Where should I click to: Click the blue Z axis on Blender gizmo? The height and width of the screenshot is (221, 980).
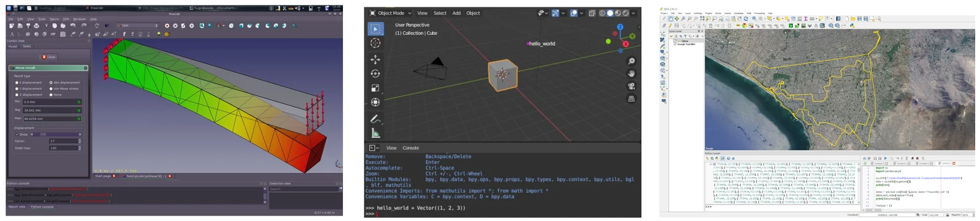click(620, 28)
